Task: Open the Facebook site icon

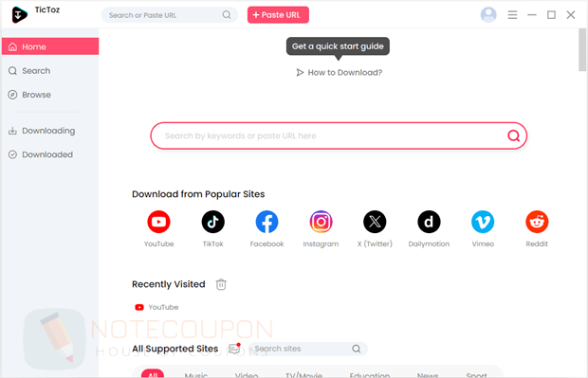Action: click(x=266, y=222)
